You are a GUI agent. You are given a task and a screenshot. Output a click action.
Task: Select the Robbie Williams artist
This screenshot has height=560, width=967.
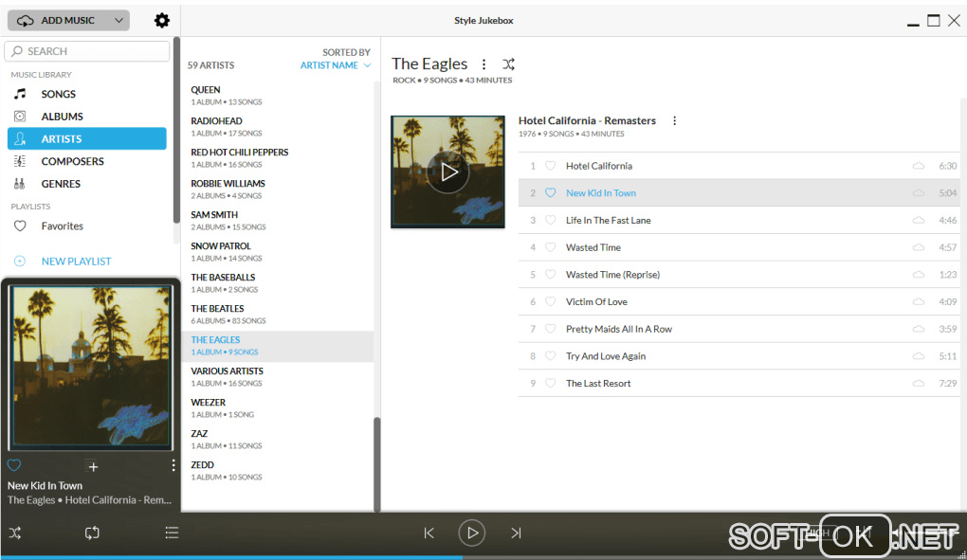point(278,190)
